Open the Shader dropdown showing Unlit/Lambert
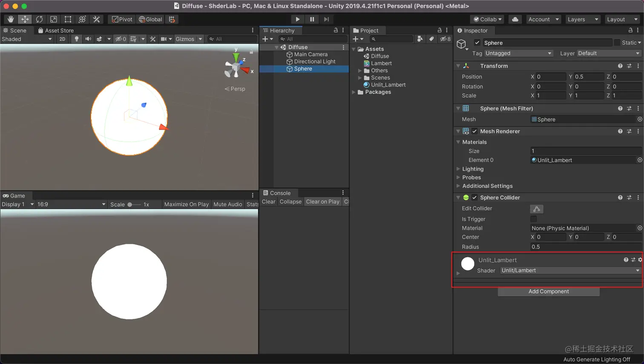Screen dimensions: 644x364 tap(571, 270)
